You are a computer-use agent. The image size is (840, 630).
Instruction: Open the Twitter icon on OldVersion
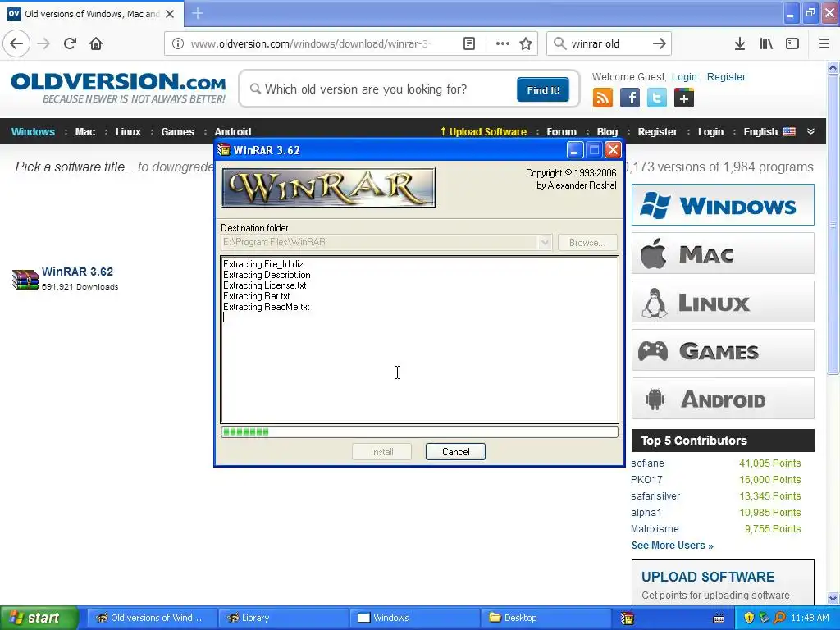pyautogui.click(x=657, y=98)
